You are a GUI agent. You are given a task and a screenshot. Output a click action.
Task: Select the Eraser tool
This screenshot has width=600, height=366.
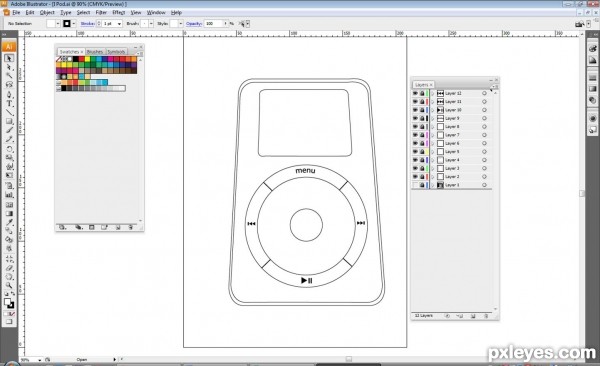click(x=9, y=268)
